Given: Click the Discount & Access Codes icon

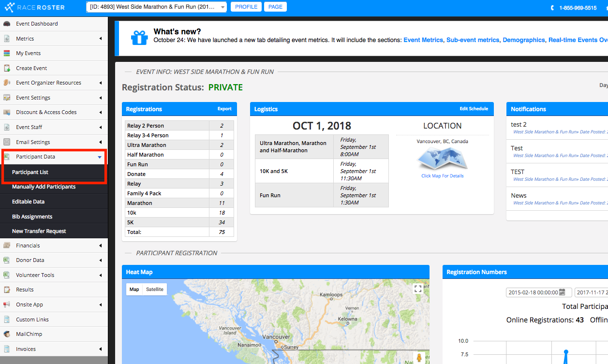Looking at the screenshot, I should pyautogui.click(x=7, y=112).
